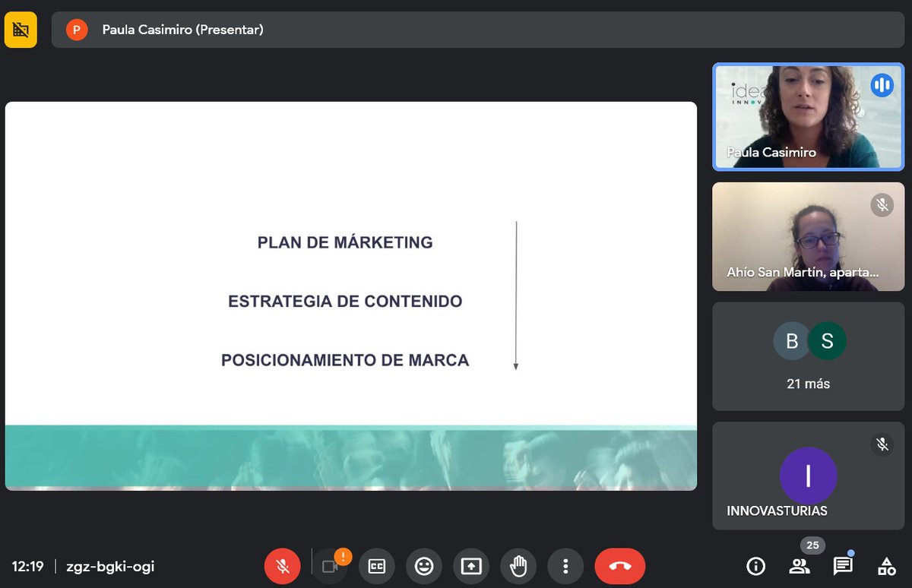This screenshot has width=912, height=588.
Task: Click 'ESTRATEGIA DE CONTENIDO' slide text
Action: [345, 301]
